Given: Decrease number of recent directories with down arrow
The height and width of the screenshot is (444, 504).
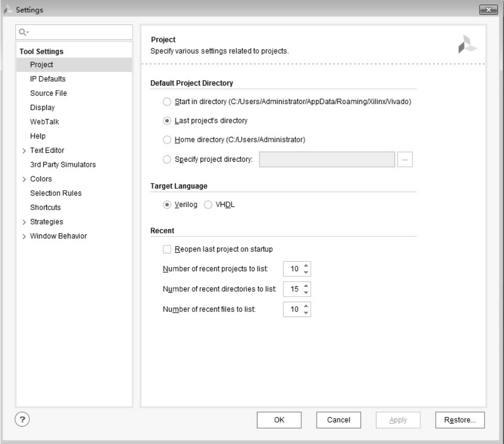Looking at the screenshot, I should point(306,292).
